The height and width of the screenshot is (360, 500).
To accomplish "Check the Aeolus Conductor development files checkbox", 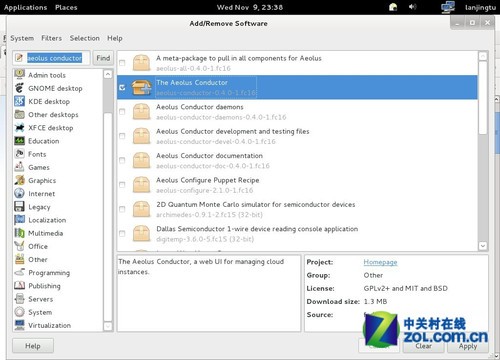I will 122,136.
